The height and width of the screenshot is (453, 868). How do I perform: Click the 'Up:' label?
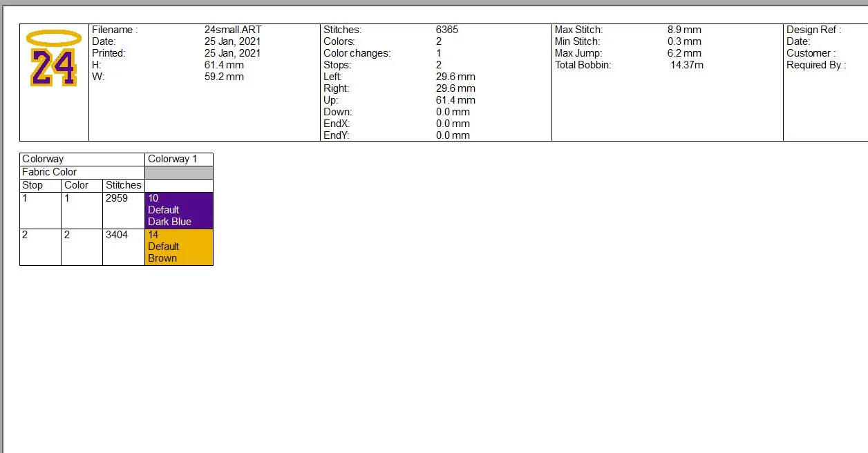pyautogui.click(x=330, y=100)
